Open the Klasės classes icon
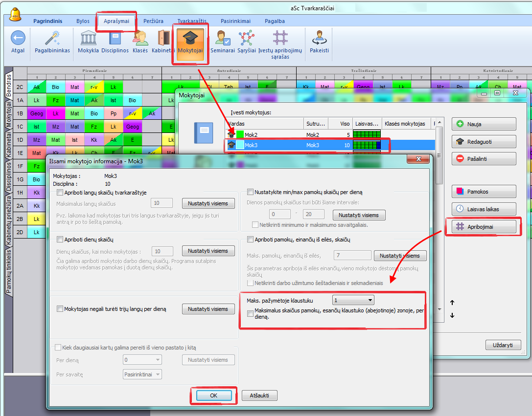 pyautogui.click(x=140, y=38)
